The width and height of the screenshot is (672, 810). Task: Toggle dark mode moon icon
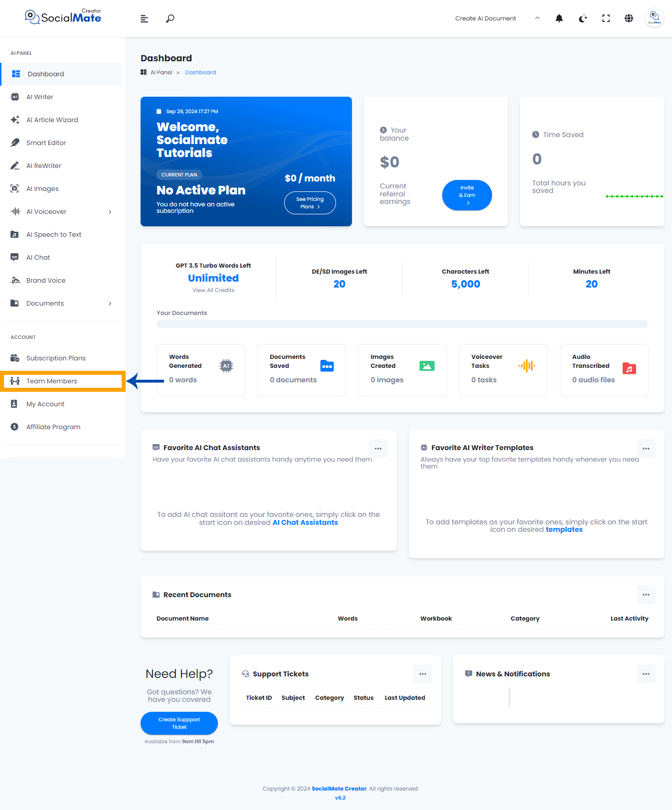tap(583, 18)
